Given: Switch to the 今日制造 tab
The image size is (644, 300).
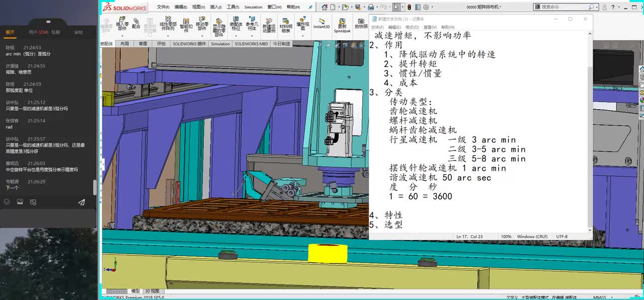Looking at the screenshot, I should point(281,44).
